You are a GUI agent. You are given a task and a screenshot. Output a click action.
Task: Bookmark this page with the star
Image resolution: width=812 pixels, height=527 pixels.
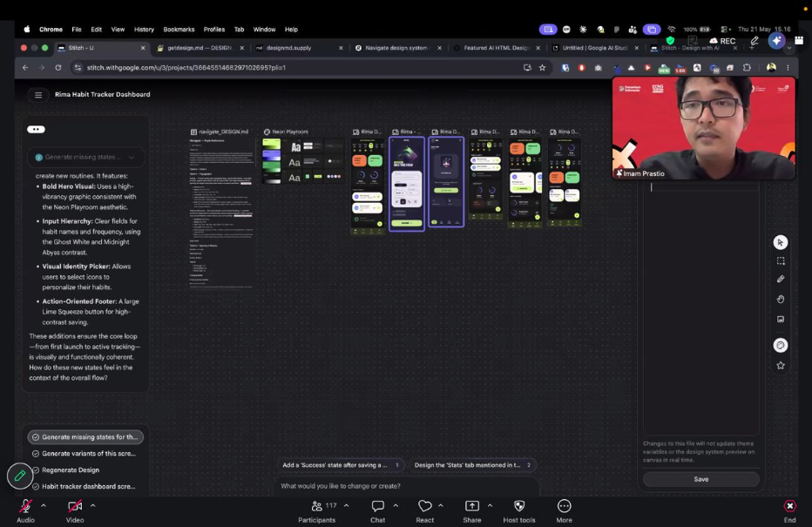[542, 68]
